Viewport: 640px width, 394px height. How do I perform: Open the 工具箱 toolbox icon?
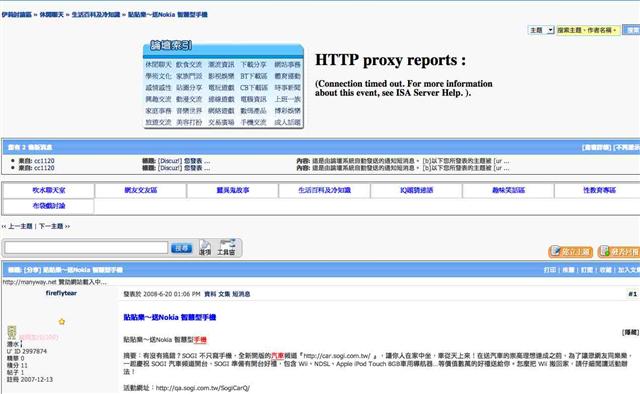(x=226, y=247)
